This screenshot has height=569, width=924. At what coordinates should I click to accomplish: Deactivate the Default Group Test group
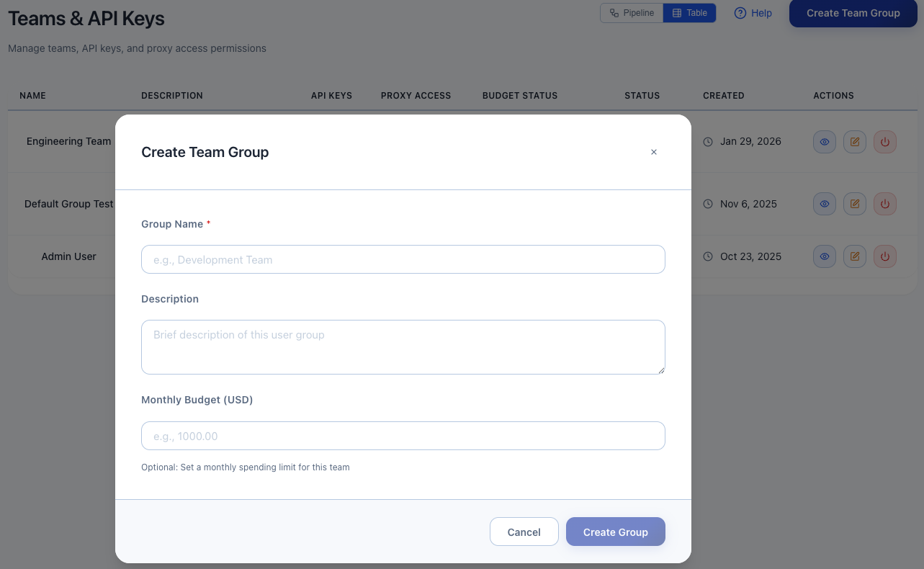(884, 204)
